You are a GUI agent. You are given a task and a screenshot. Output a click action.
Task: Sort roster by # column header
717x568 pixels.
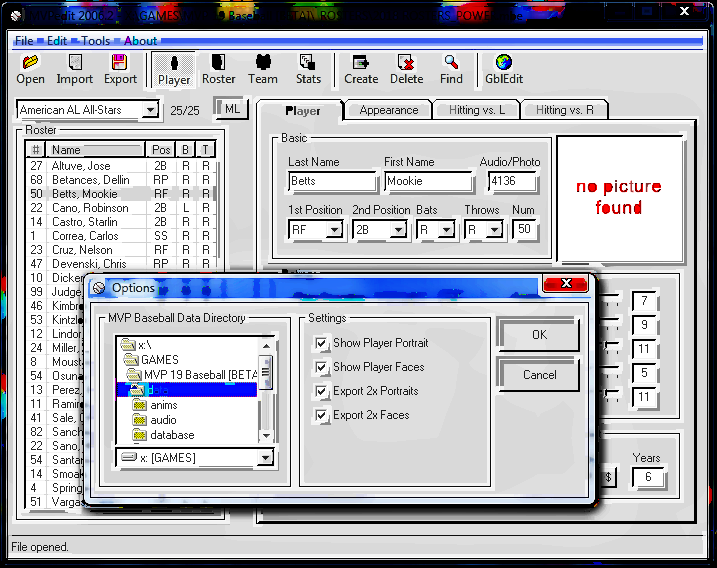point(35,150)
